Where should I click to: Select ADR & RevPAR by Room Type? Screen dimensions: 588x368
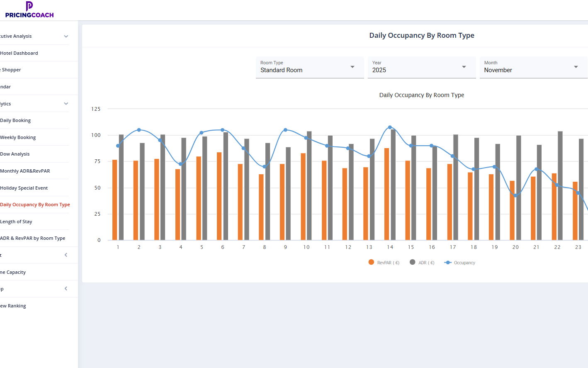(x=33, y=238)
